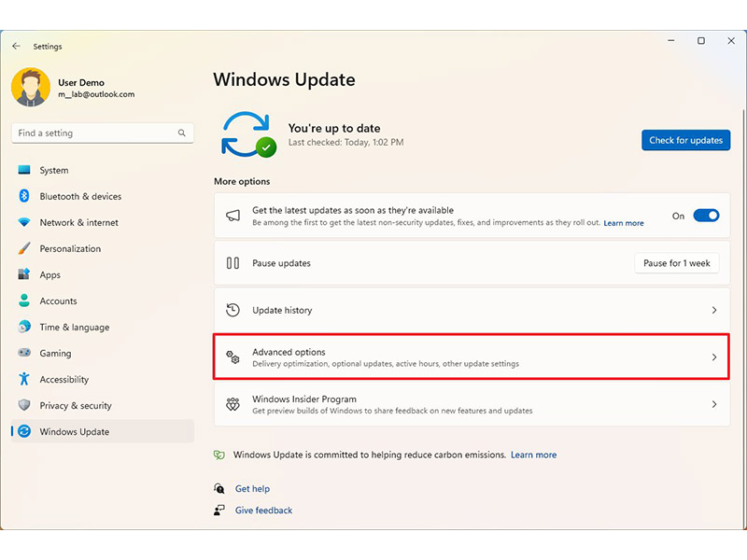Click the Check for updates button

[x=685, y=140]
